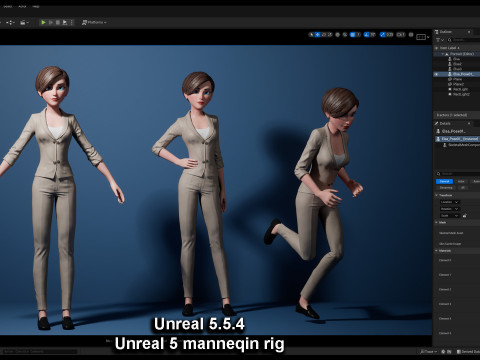Select the Elsa_Pose (Instance) row in Details
This screenshot has width=480, height=360.
coord(458,139)
